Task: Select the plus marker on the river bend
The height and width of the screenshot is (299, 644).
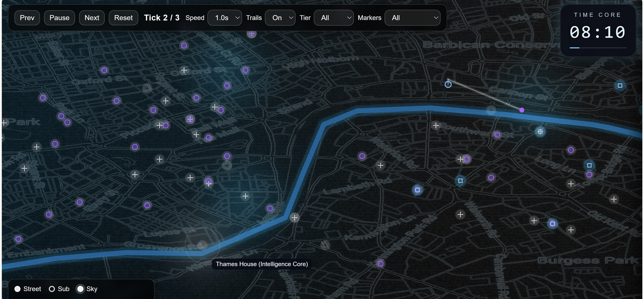Action: (x=294, y=218)
